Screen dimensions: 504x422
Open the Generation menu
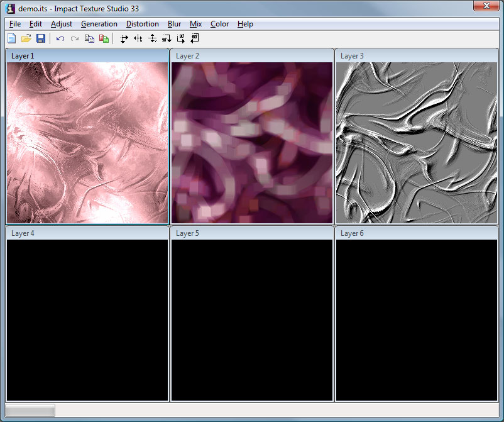point(99,24)
